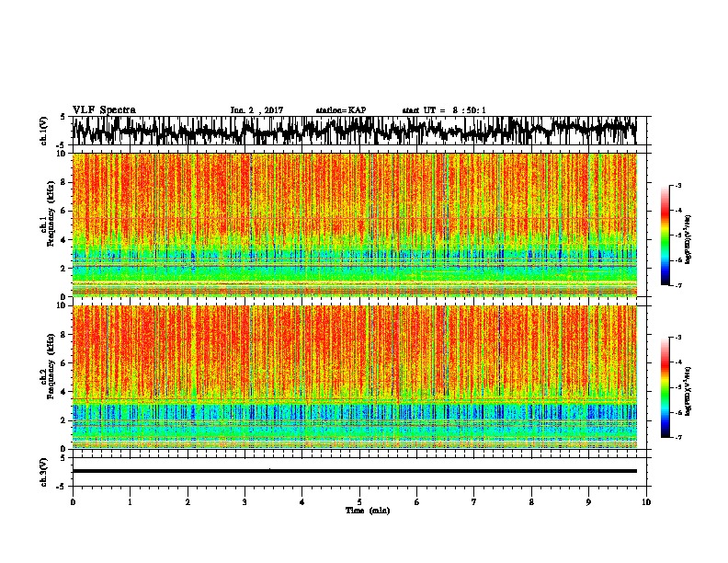The height and width of the screenshot is (563, 728).
Task: Click the ch.1 voltage waveform trace panel
Action: [x=359, y=131]
